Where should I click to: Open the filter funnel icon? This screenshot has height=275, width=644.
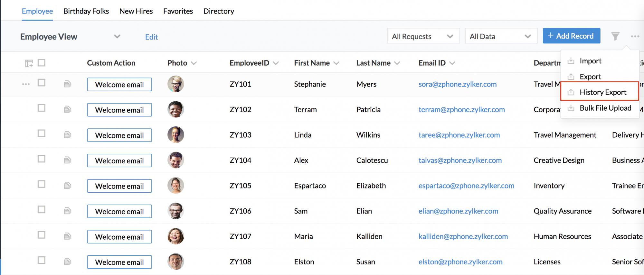(x=615, y=36)
